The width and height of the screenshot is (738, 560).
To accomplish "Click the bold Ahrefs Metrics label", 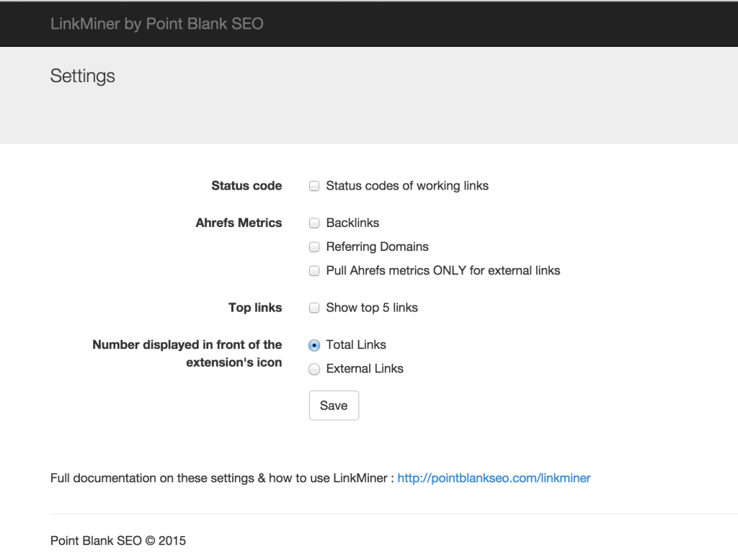I will click(x=239, y=223).
